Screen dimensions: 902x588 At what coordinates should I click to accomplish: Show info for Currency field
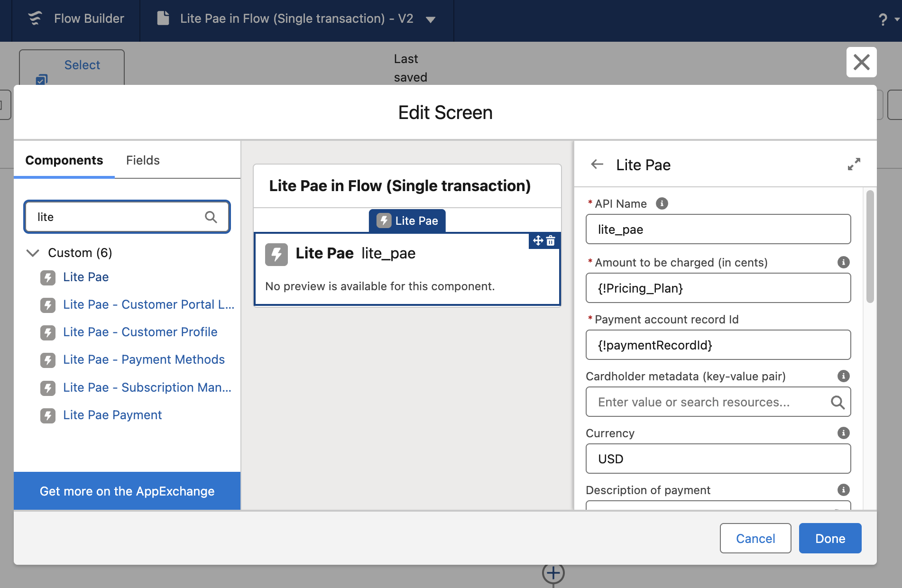[843, 433]
